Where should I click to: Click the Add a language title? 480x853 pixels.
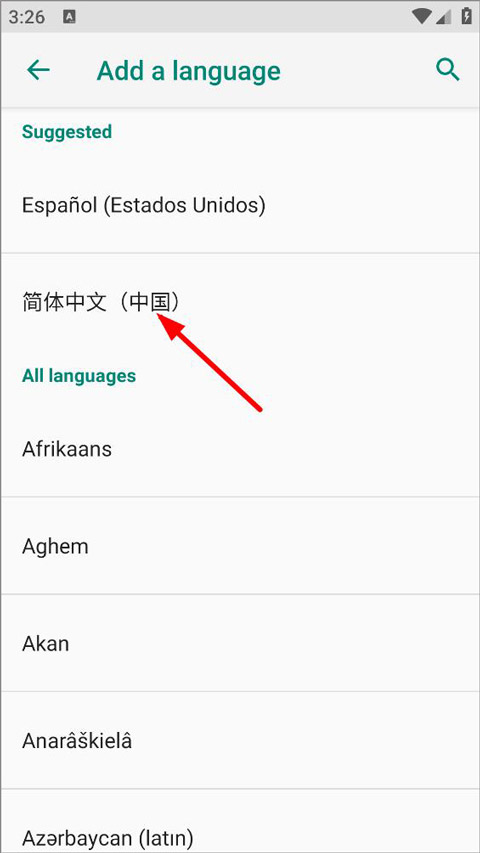tap(188, 71)
